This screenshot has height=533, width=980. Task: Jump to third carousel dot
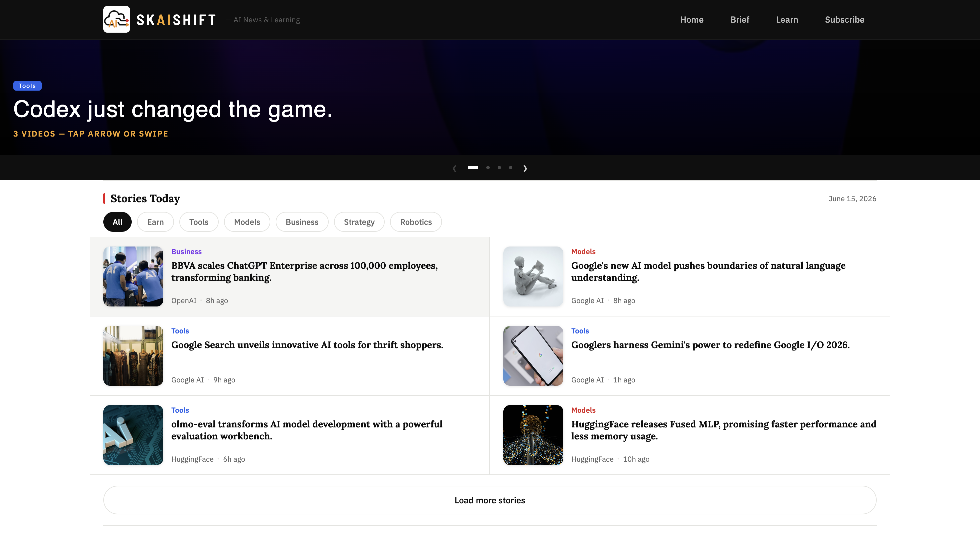499,168
